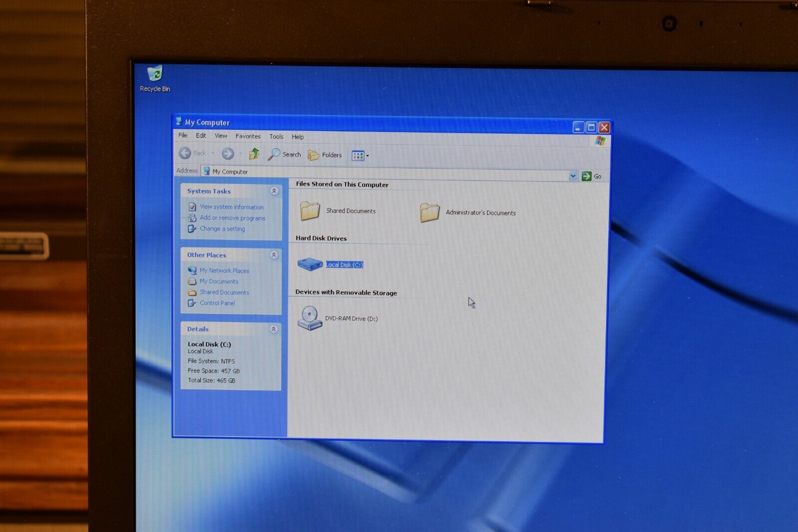Click Change a setting link
798x532 pixels.
[222, 229]
